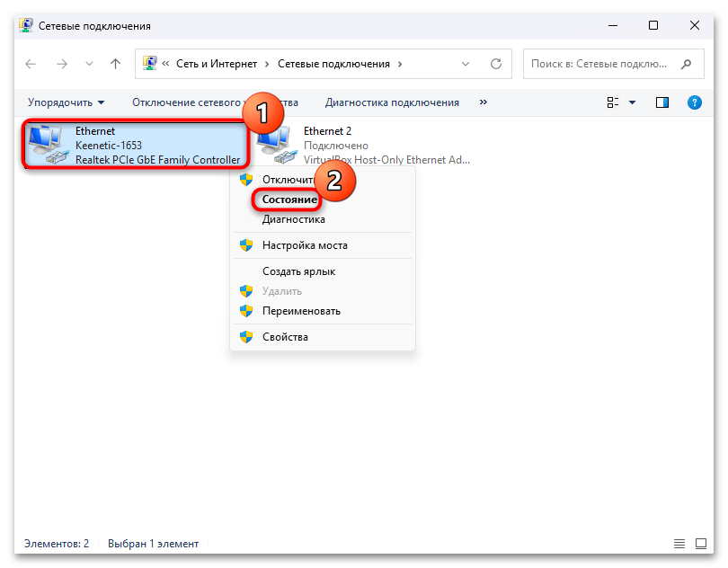
Task: Choose Состояние from the context menu
Action: (289, 200)
